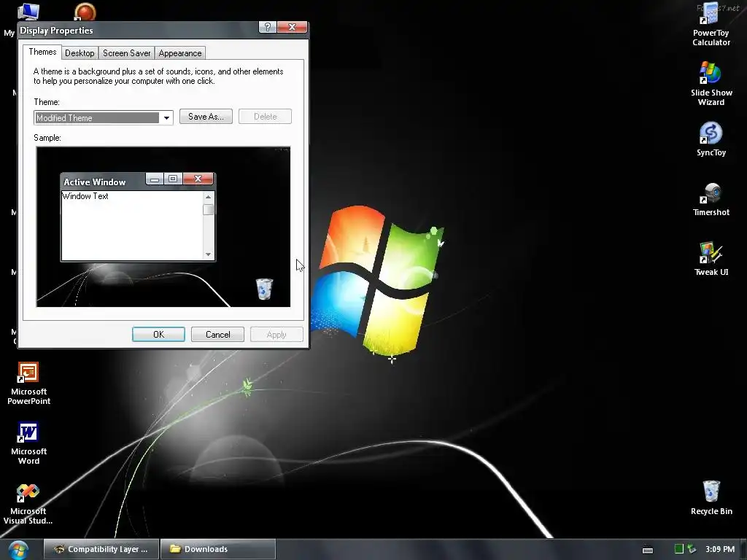Click the Display Properties title bar

pos(138,31)
